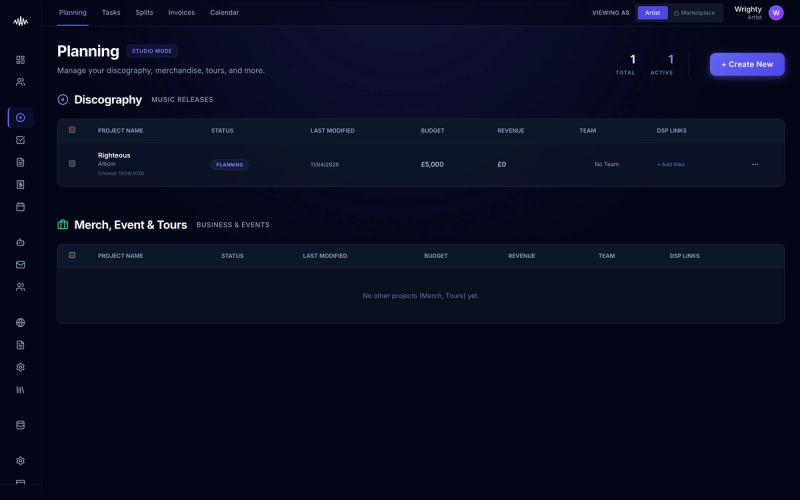Viewport: 800px width, 500px height.
Task: Open the document icon below the tasks icon
Action: (x=20, y=162)
